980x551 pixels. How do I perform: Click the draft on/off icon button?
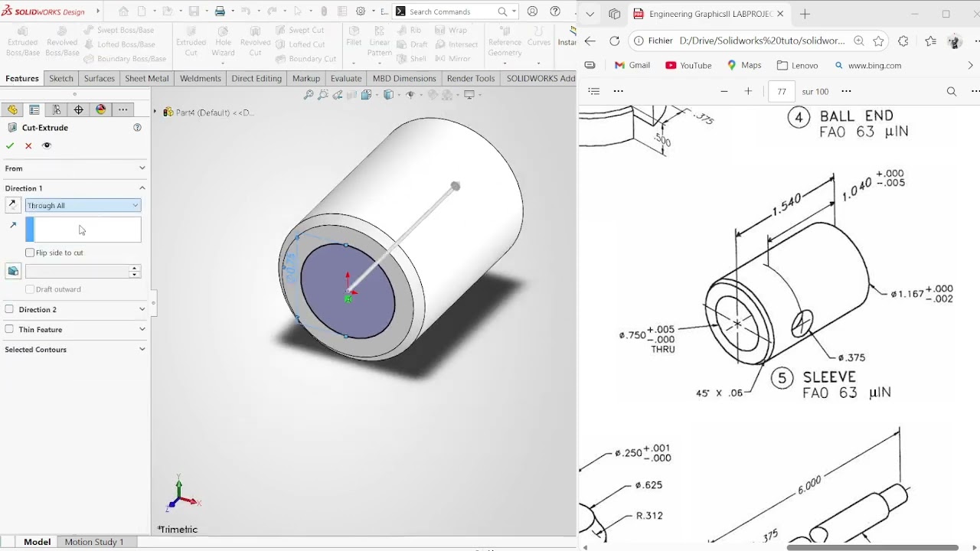click(x=13, y=271)
